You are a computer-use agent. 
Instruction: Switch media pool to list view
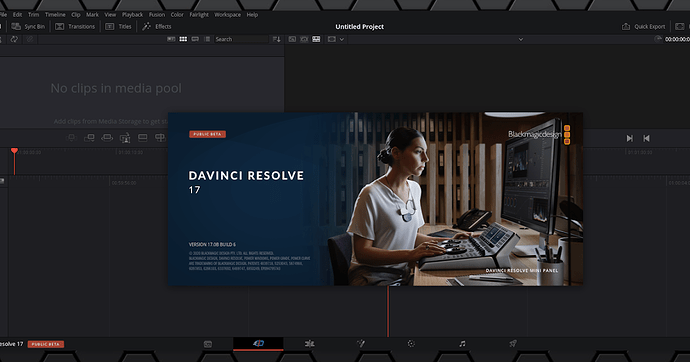(x=207, y=39)
